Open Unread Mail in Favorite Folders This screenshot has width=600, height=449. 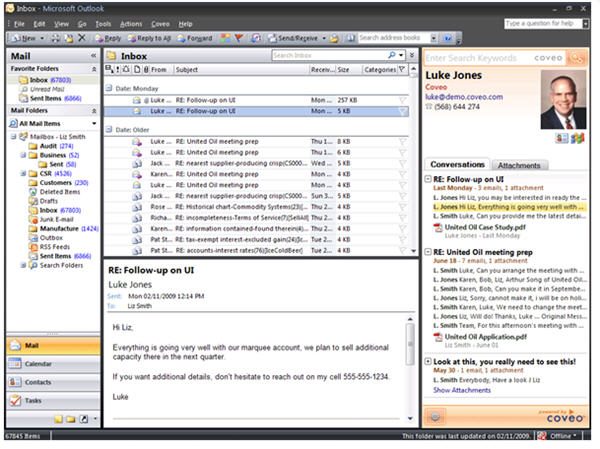pos(42,89)
